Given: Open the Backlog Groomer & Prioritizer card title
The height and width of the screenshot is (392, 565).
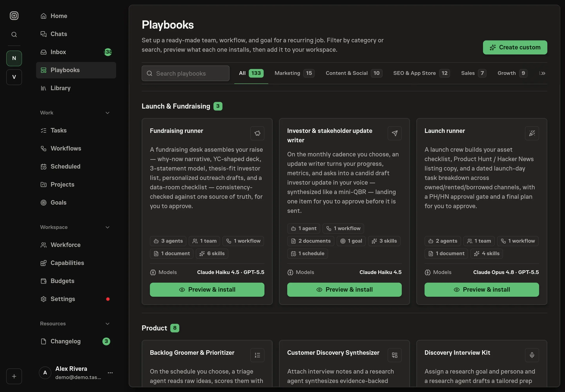Looking at the screenshot, I should pos(192,353).
